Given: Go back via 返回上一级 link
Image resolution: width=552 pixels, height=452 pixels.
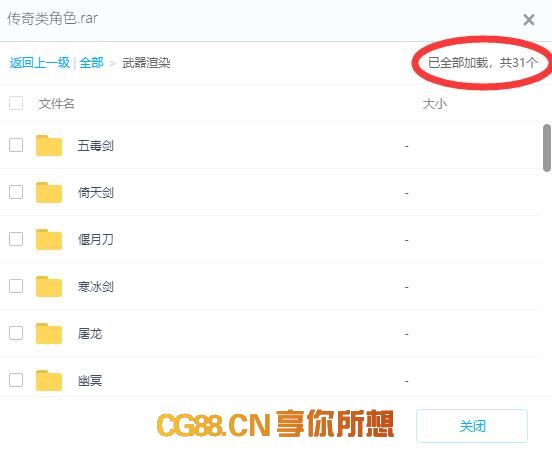Looking at the screenshot, I should (40, 63).
